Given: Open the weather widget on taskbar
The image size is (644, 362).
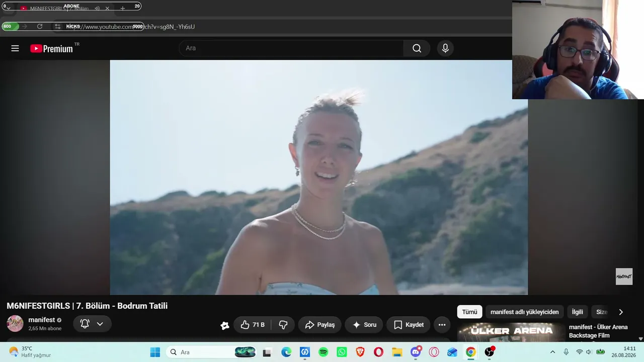Looking at the screenshot, I should pyautogui.click(x=30, y=352).
